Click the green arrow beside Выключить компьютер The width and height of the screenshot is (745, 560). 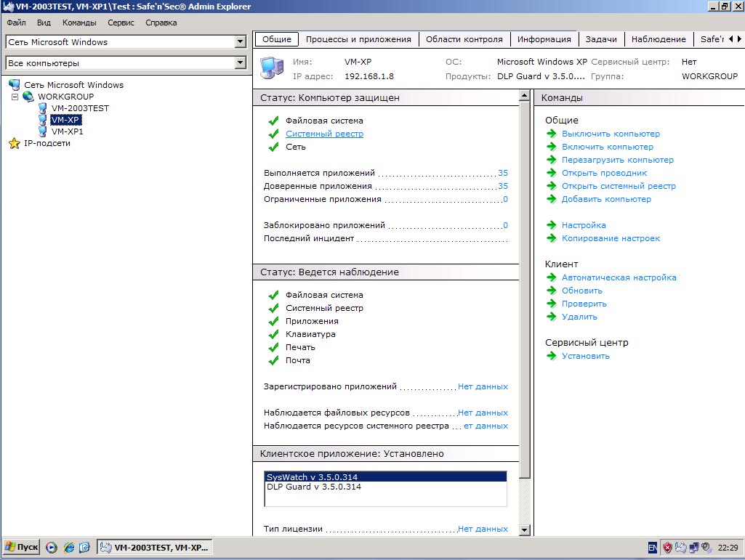[551, 134]
